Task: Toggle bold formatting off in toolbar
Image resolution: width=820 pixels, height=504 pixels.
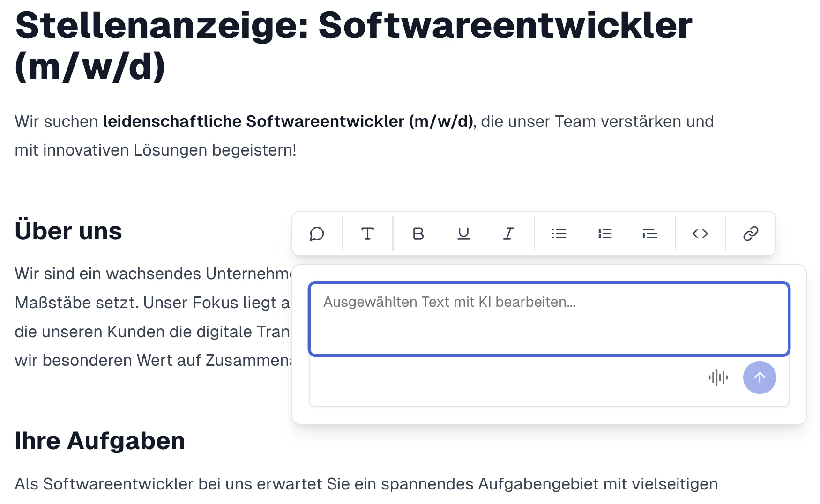Action: [x=418, y=234]
